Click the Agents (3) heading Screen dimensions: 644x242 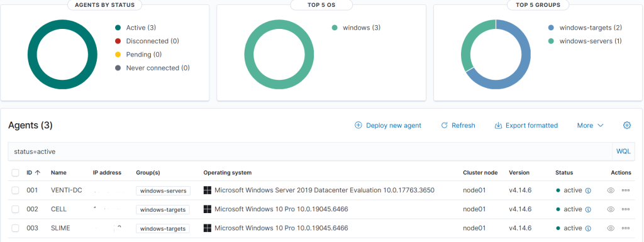click(x=30, y=126)
